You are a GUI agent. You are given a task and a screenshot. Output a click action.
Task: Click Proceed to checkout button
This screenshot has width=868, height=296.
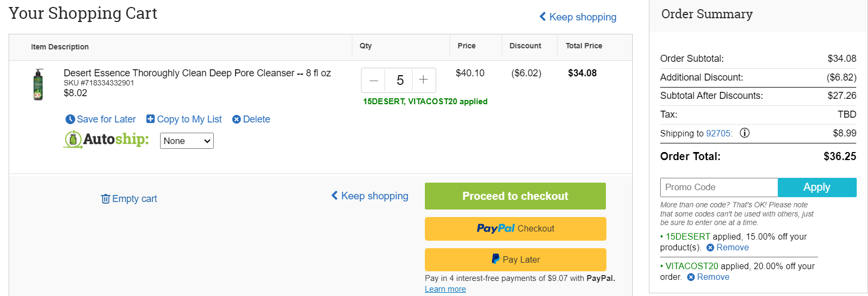(515, 196)
